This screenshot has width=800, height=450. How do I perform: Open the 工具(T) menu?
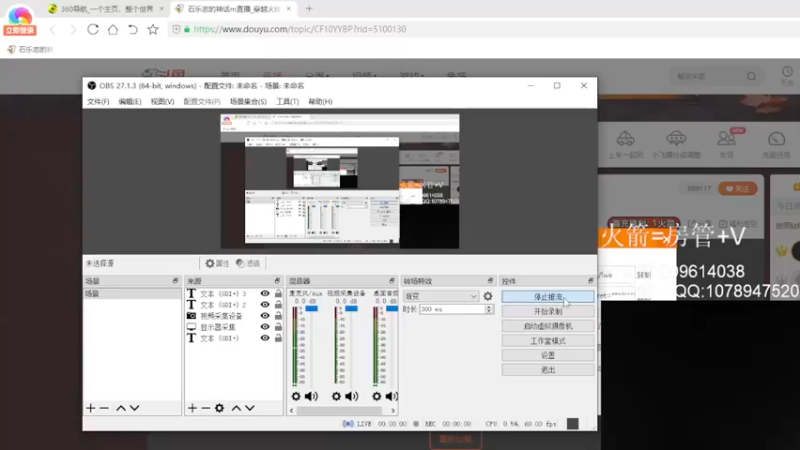coord(288,102)
